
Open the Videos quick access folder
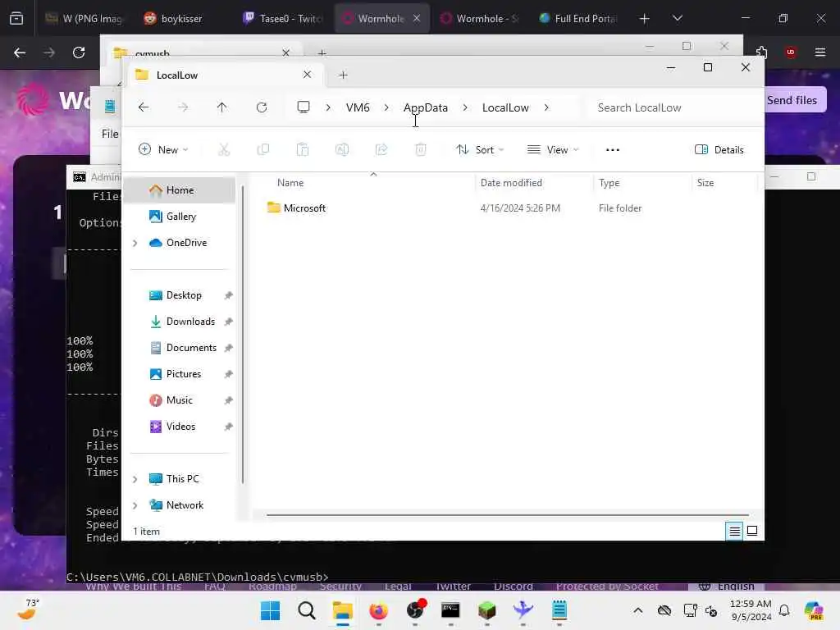(x=180, y=427)
